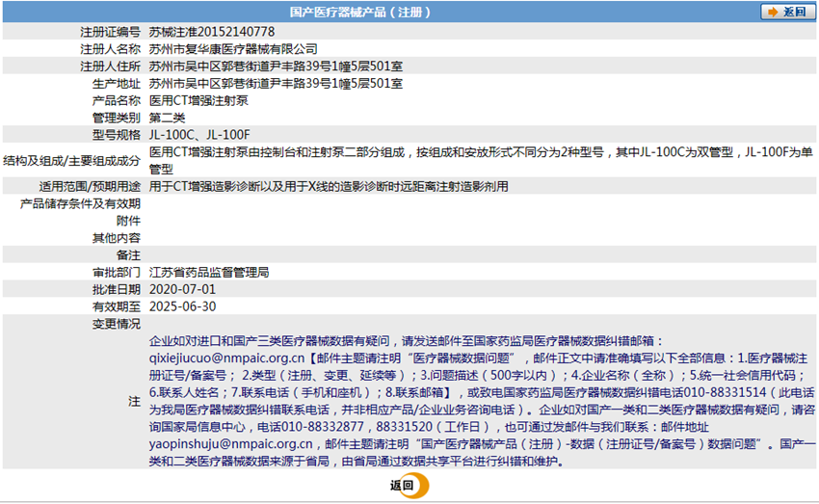Click the 产品储存条件及有效期 label

click(x=80, y=203)
